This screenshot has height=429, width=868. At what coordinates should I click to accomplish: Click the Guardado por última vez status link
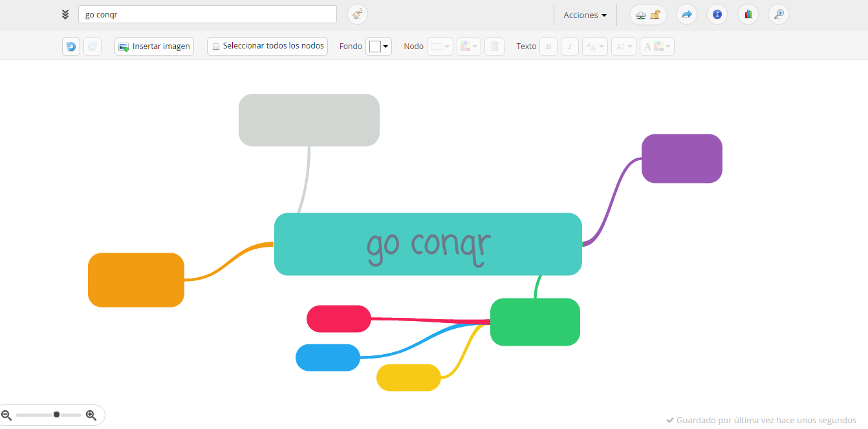click(763, 420)
